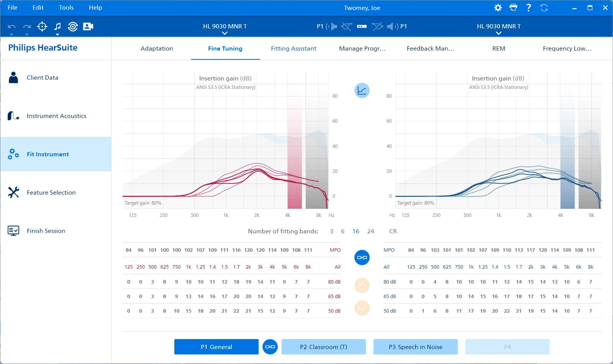The image size is (613, 364).
Task: Go to Finish Session section
Action: pyautogui.click(x=56, y=231)
